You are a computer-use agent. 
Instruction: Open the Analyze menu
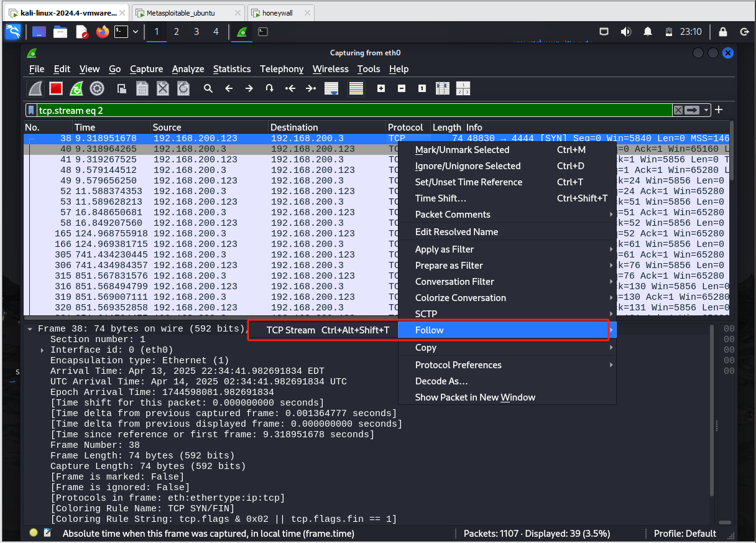(188, 69)
